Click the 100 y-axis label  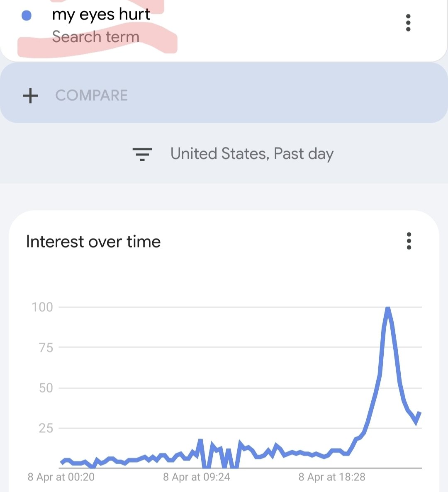pos(42,307)
